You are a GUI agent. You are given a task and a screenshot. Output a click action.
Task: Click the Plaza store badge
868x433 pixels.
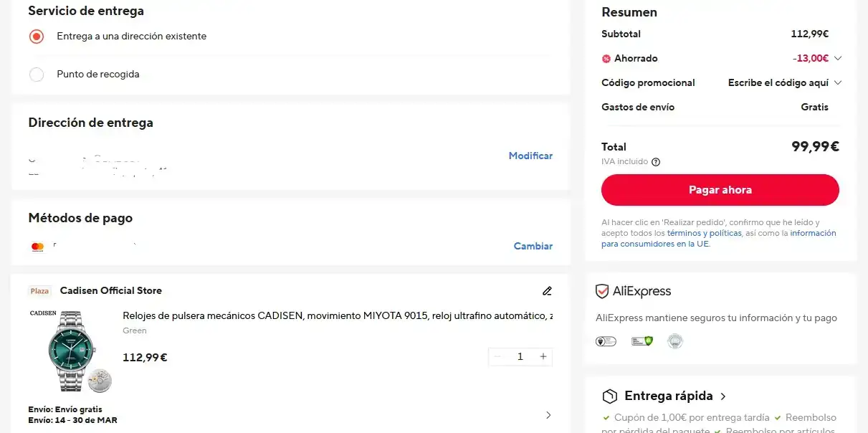(40, 291)
